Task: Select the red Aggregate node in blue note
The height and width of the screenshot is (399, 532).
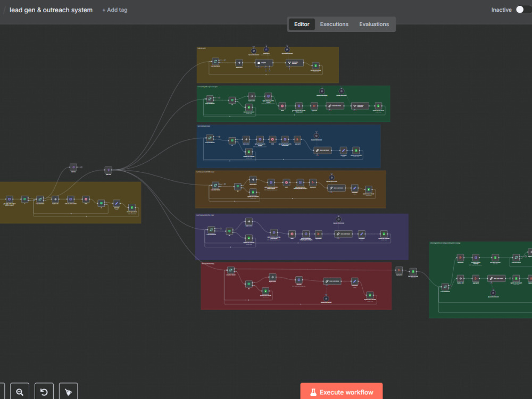Action: pyautogui.click(x=297, y=139)
